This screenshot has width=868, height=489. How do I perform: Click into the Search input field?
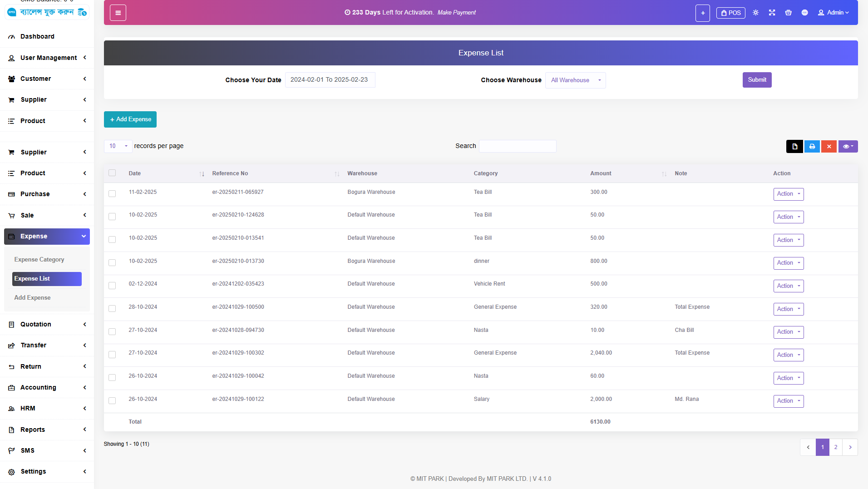[517, 146]
